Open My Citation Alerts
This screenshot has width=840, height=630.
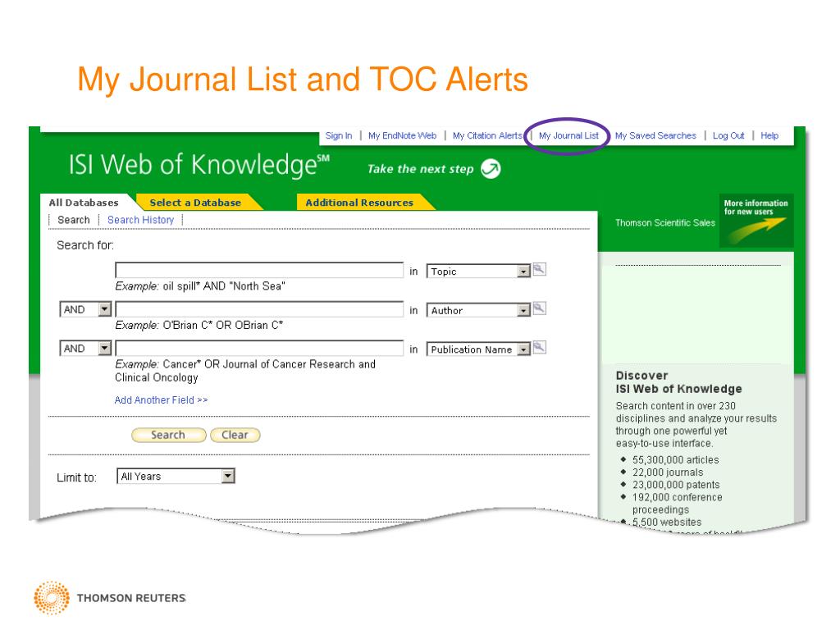(x=487, y=135)
